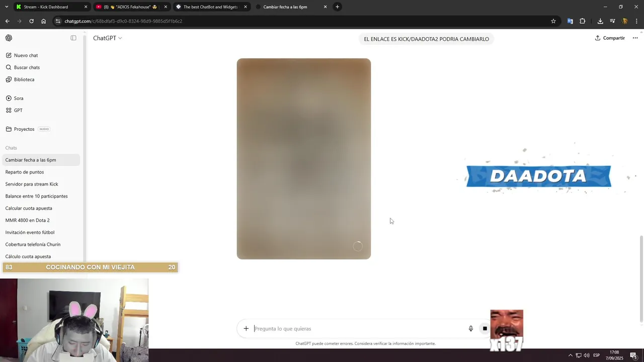Image resolution: width=644 pixels, height=362 pixels.
Task: View site information icon in address bar
Action: pos(58,21)
